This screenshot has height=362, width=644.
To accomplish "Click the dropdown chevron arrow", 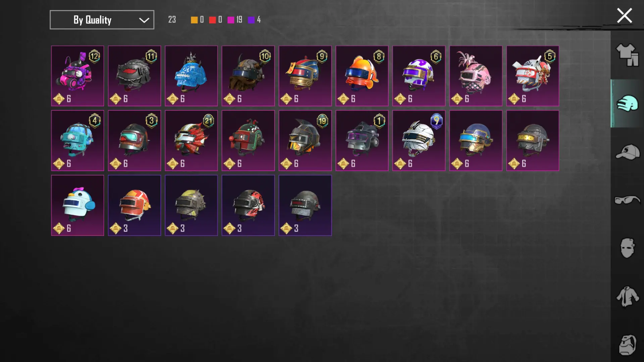I will [144, 20].
